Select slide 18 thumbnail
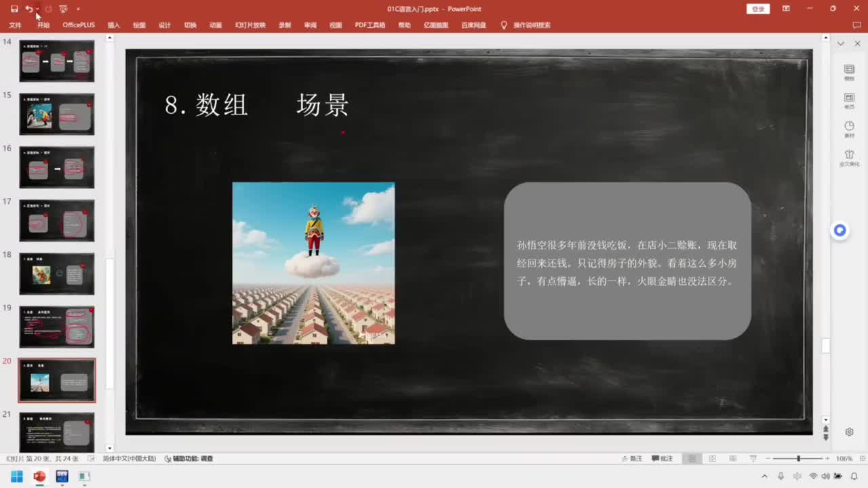The image size is (868, 488). coord(57,274)
